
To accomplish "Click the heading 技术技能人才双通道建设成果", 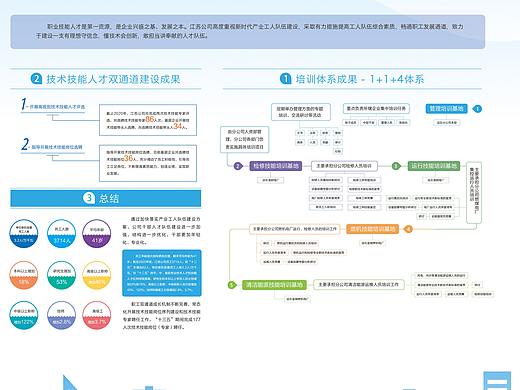I will [113, 79].
